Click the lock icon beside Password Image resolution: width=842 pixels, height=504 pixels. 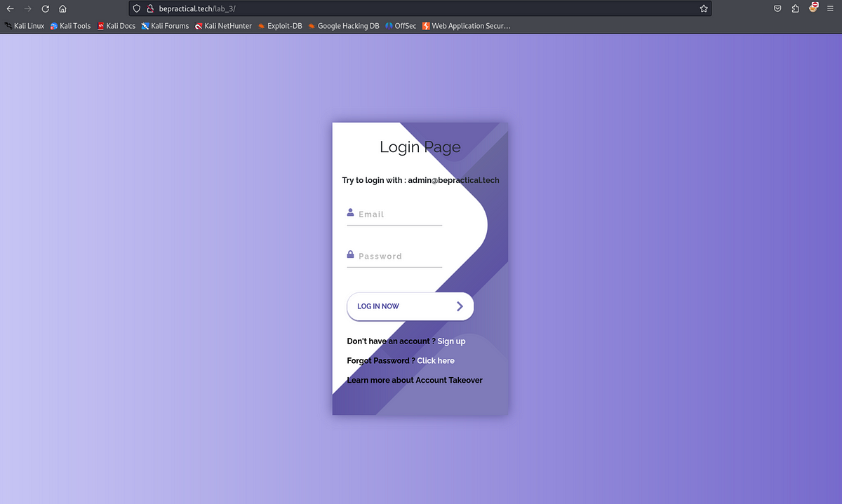[x=351, y=254]
